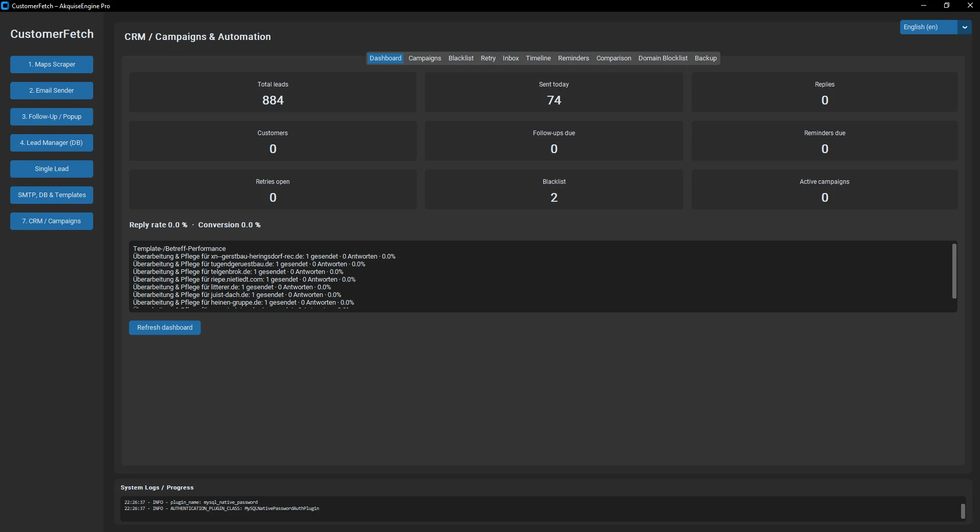
Task: Click the CustomerFetch app icon in title bar
Action: tap(5, 6)
